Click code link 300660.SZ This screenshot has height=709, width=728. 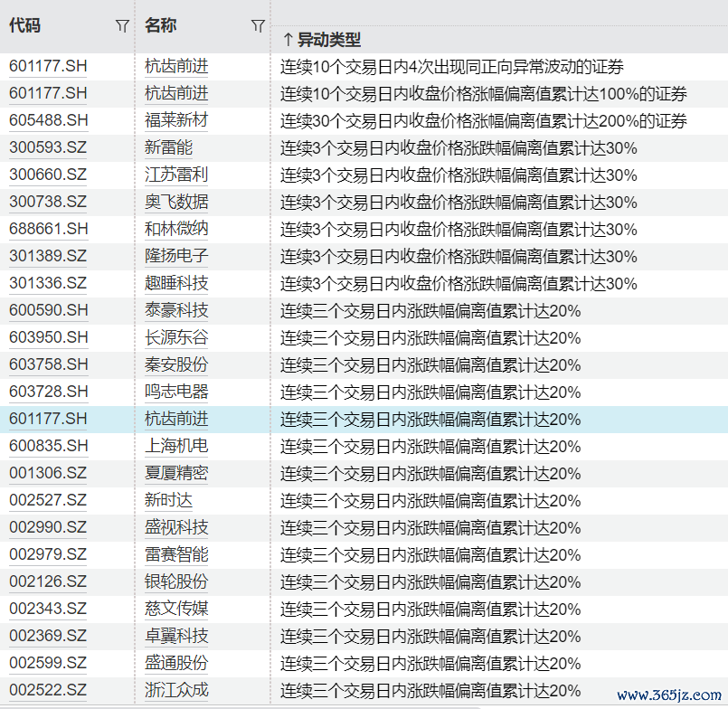(48, 175)
